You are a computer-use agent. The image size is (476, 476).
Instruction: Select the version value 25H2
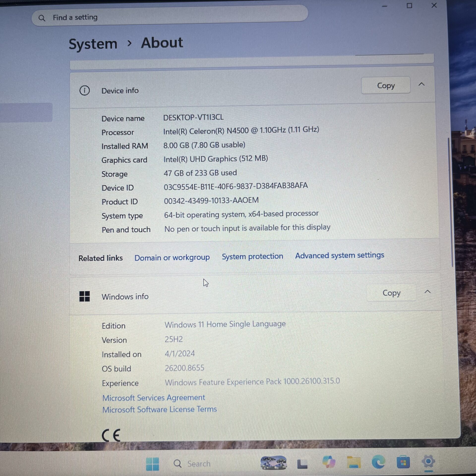pyautogui.click(x=174, y=339)
